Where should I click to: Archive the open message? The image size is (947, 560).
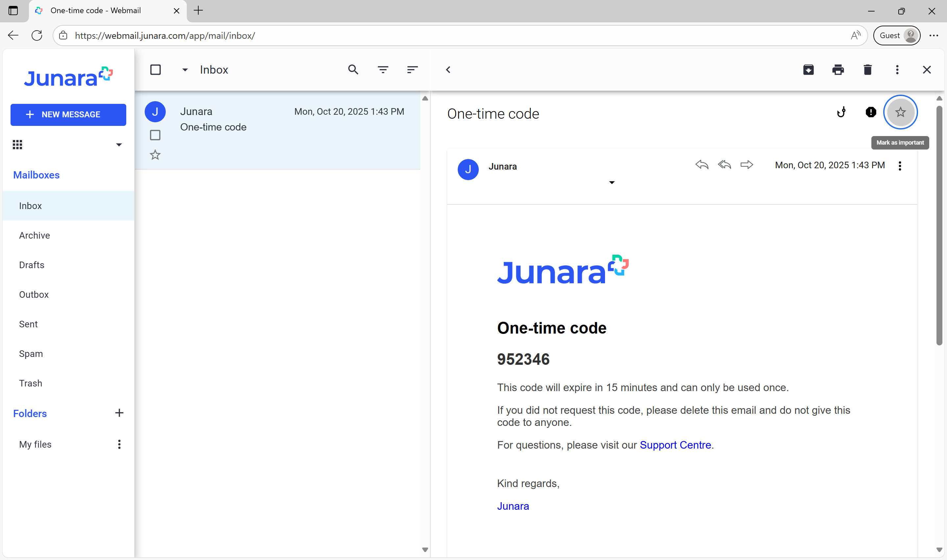(x=808, y=70)
